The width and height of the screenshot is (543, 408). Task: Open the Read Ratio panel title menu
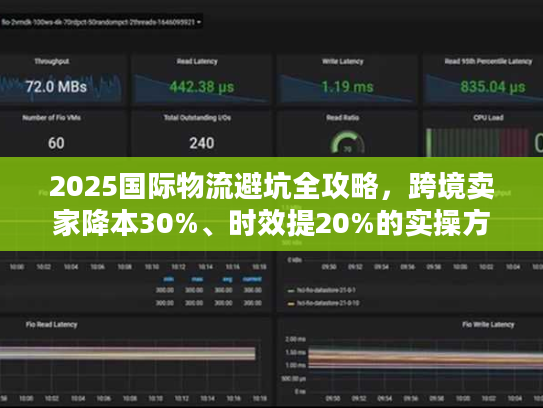[x=342, y=118]
